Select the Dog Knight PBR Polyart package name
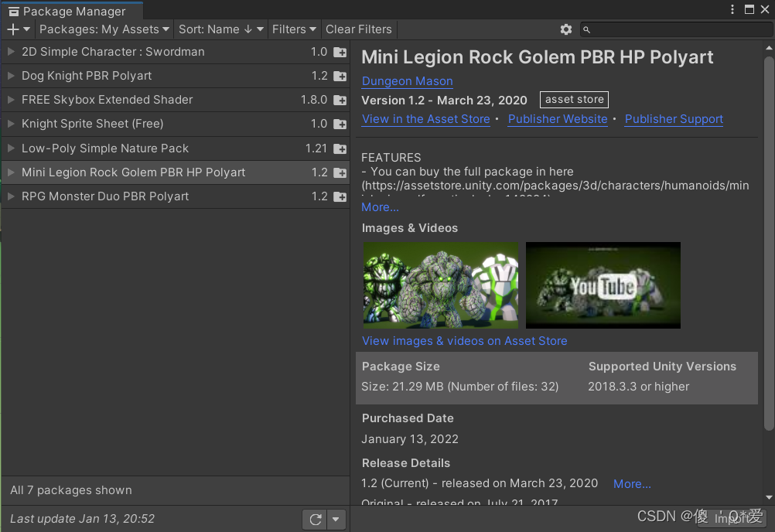 [x=87, y=76]
